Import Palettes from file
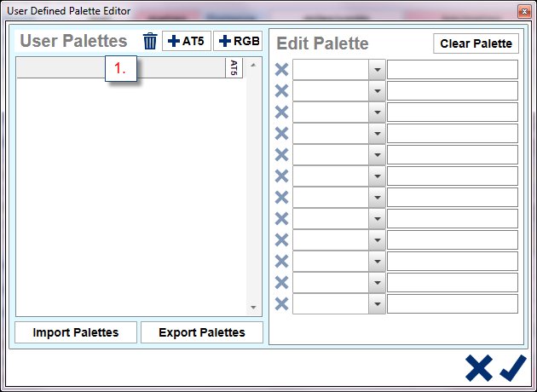 76,332
